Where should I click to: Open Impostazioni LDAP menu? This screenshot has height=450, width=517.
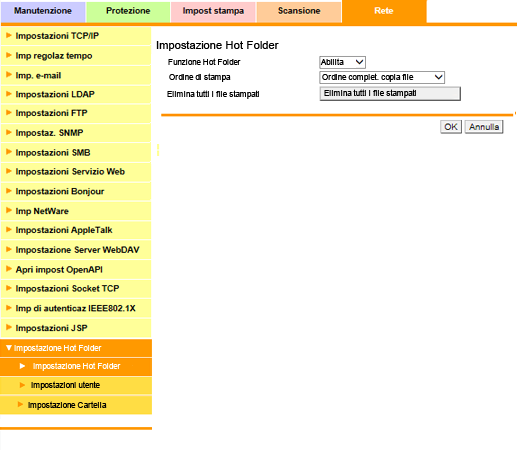pos(76,94)
